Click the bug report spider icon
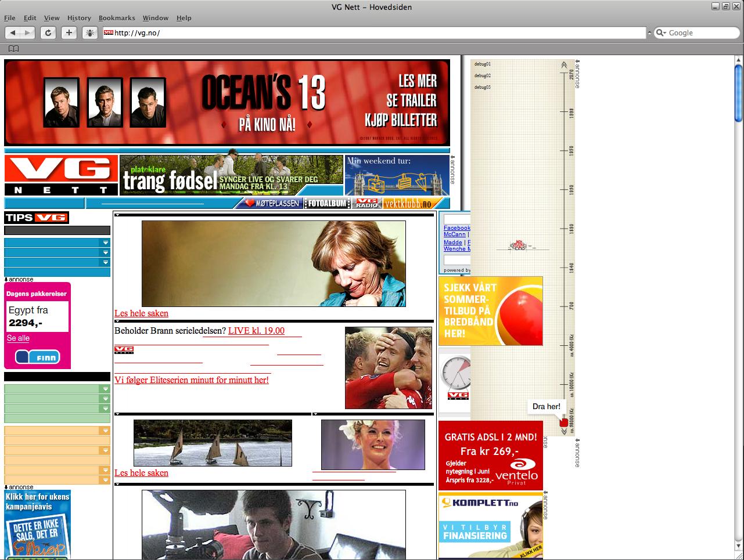The height and width of the screenshot is (560, 744). pyautogui.click(x=89, y=33)
